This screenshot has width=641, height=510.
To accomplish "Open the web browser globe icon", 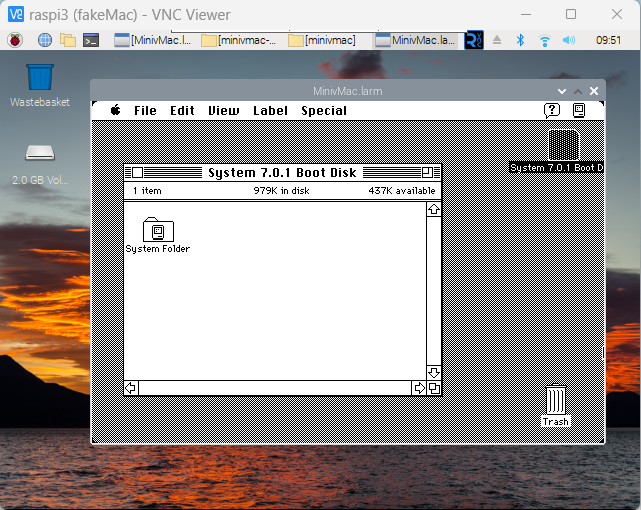I will click(45, 40).
